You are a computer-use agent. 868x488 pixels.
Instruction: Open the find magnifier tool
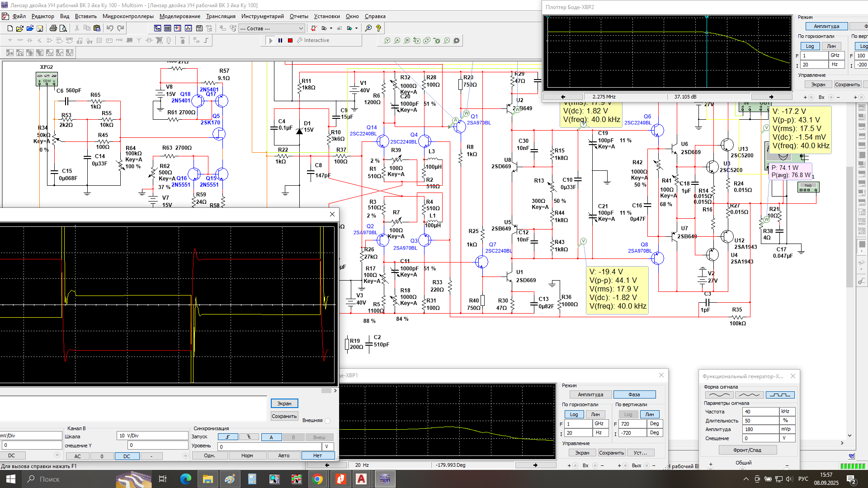pos(368,28)
